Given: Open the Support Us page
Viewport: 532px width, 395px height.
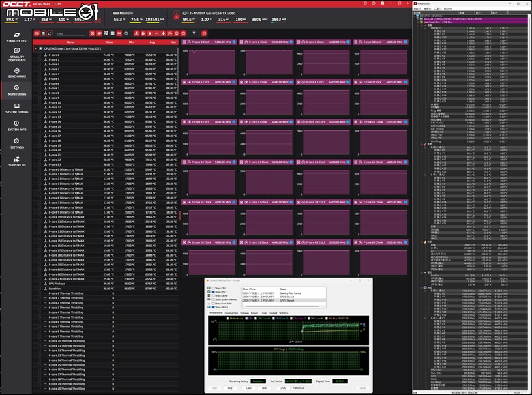Looking at the screenshot, I should click(x=16, y=162).
